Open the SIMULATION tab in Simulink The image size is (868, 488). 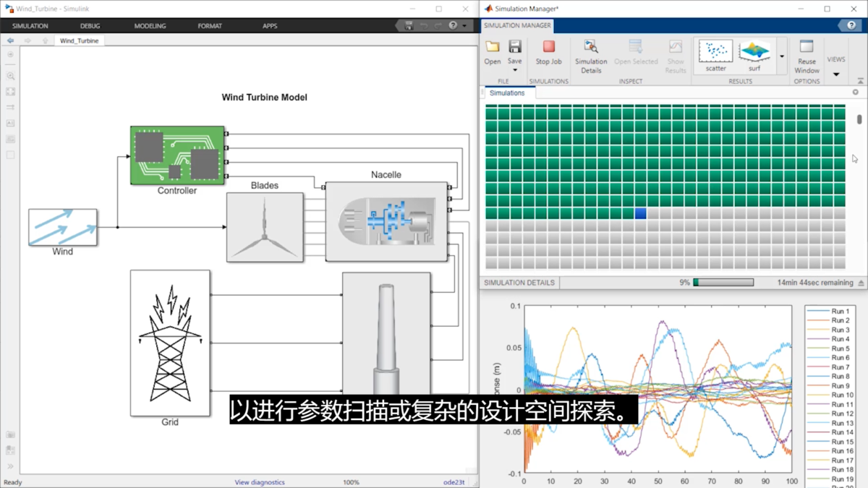click(x=30, y=26)
